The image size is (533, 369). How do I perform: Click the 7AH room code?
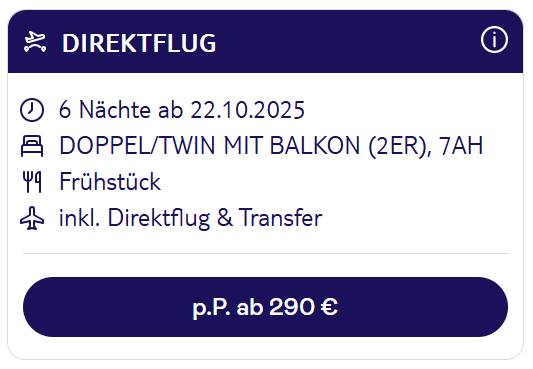[461, 146]
